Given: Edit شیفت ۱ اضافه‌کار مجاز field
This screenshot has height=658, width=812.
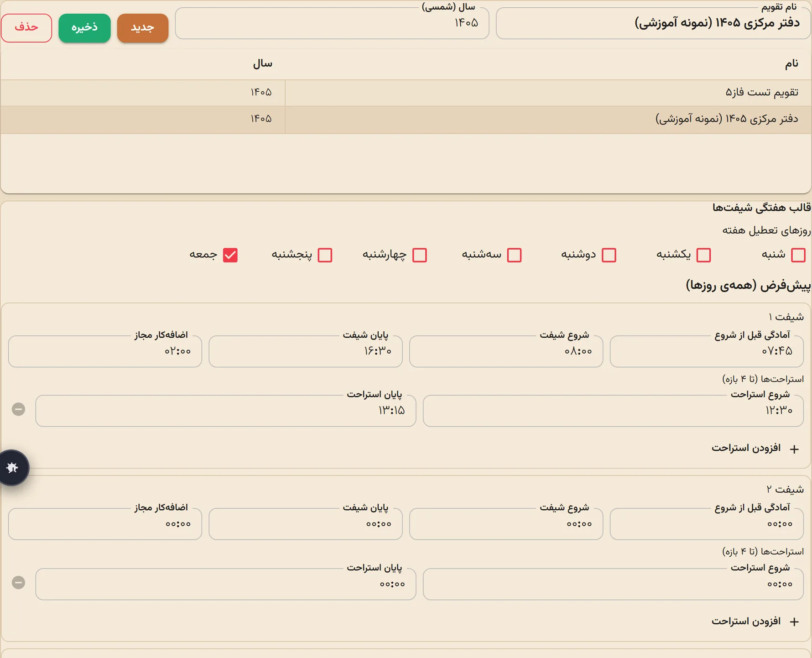Looking at the screenshot, I should (105, 351).
